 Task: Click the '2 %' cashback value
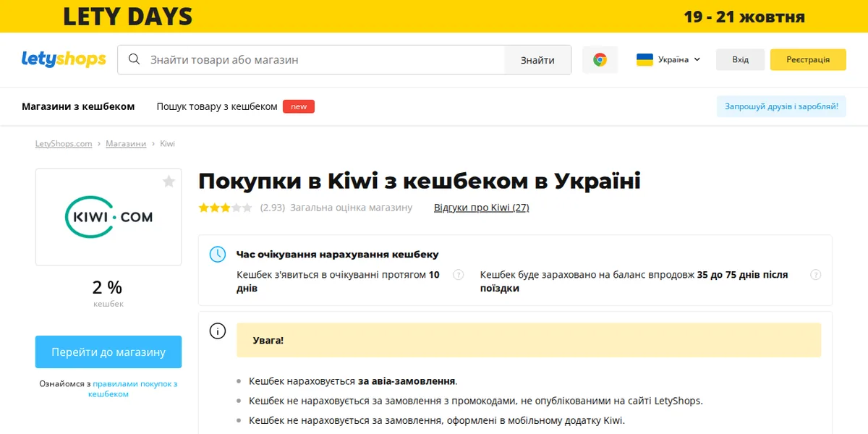[108, 287]
